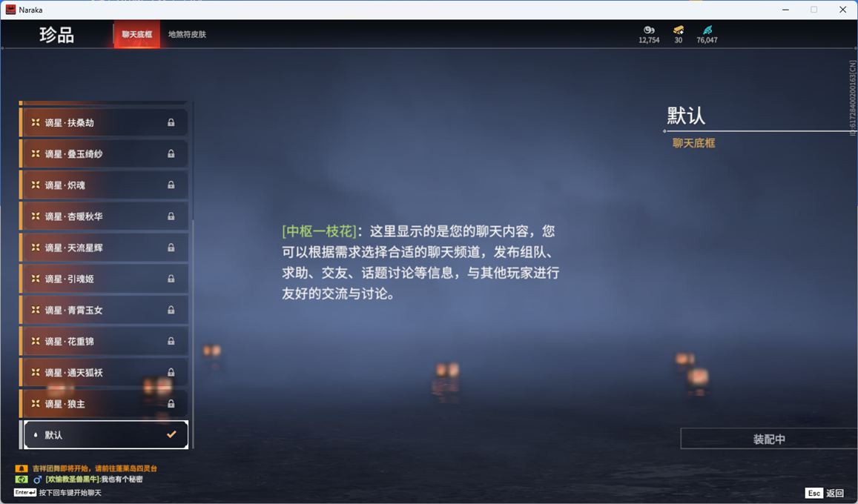The width and height of the screenshot is (858, 504).
Task: Click the lock icon on 谪星·叠玉绮纱
Action: point(171,153)
